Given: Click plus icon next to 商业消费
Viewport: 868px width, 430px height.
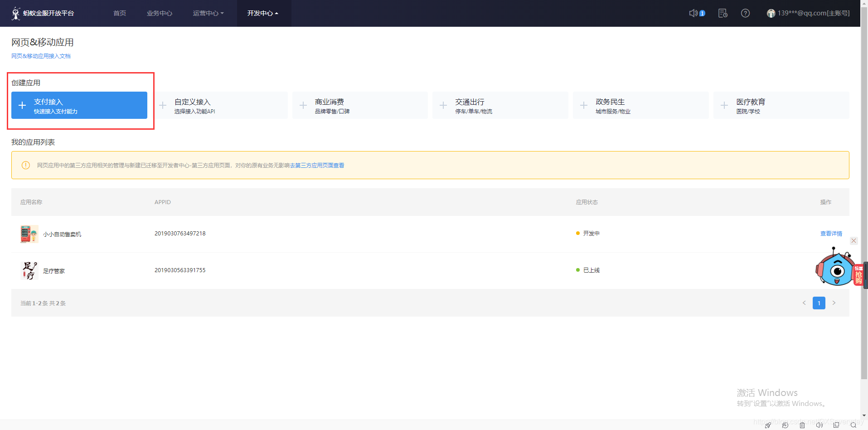Looking at the screenshot, I should tap(303, 105).
